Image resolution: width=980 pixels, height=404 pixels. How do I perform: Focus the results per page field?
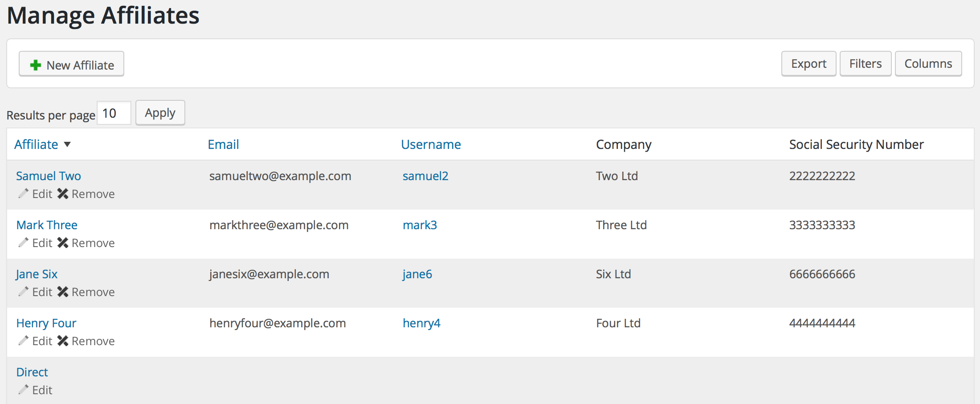[x=114, y=113]
